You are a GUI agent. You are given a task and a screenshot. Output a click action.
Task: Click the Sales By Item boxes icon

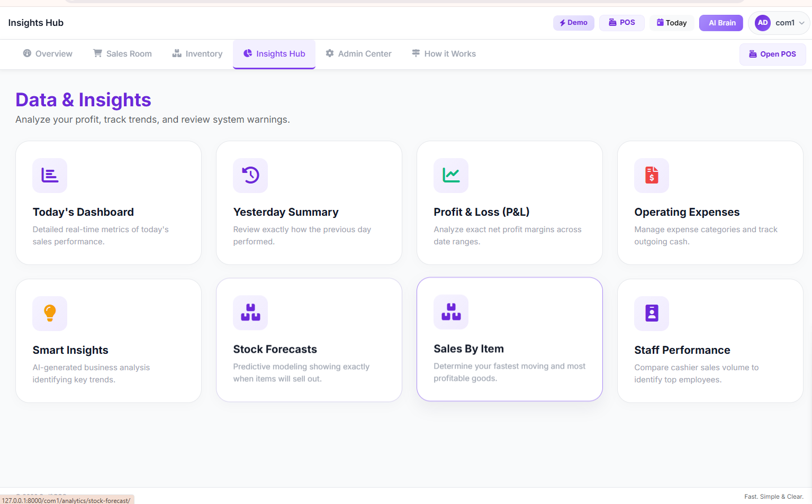451,311
